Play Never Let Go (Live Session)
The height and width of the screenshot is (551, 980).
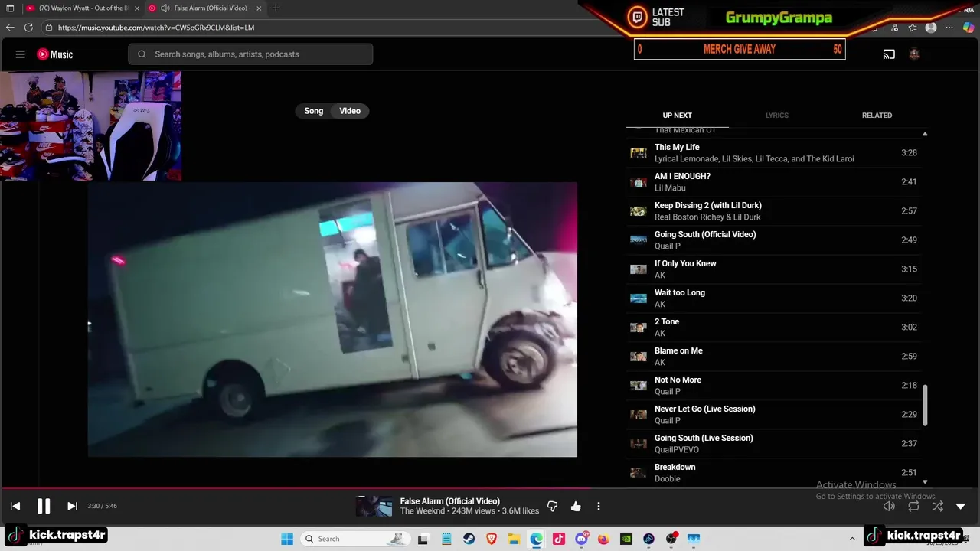tap(773, 415)
